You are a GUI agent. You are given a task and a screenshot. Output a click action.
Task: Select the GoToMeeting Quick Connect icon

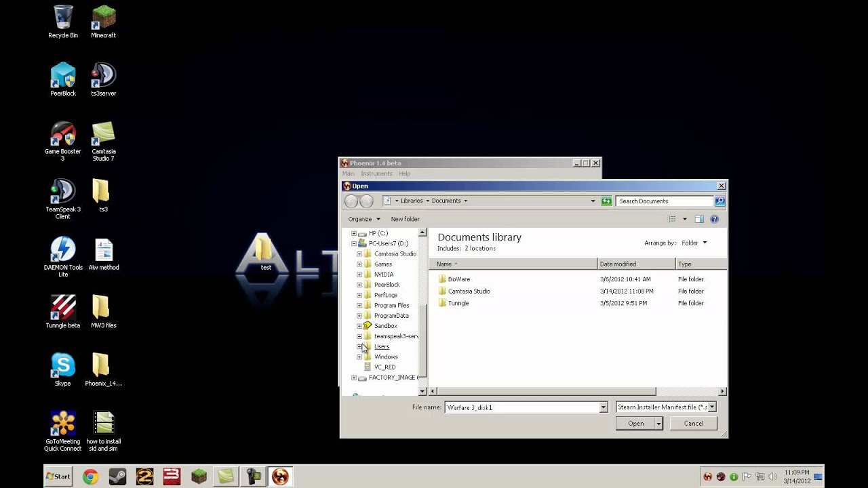coord(63,431)
